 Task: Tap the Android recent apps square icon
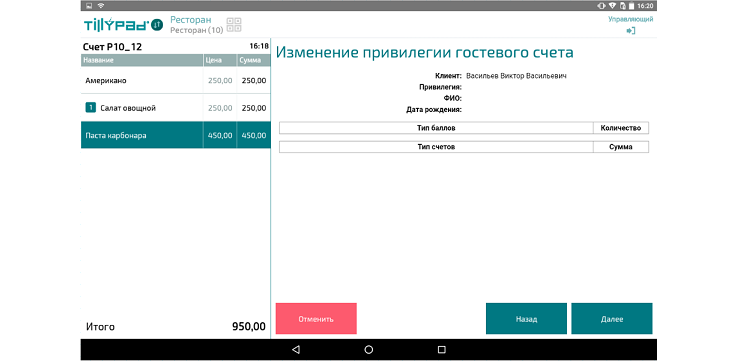[x=442, y=349]
